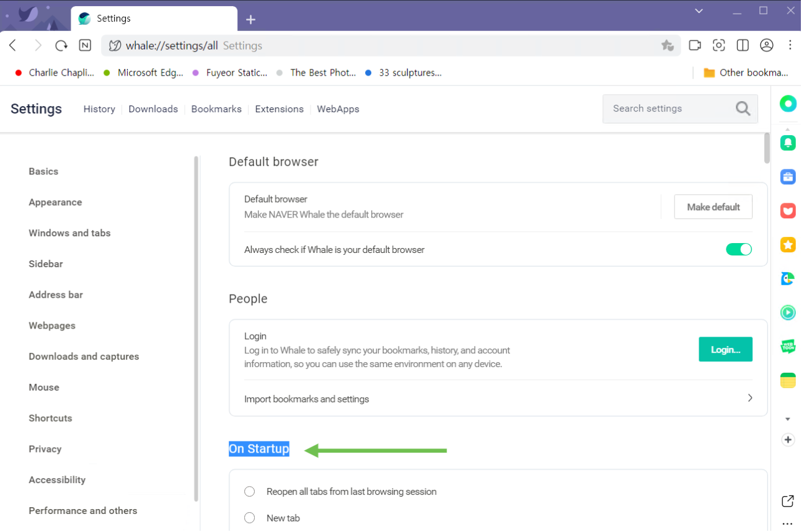The height and width of the screenshot is (532, 804).
Task: Click the Search settings field
Action: pyautogui.click(x=669, y=109)
